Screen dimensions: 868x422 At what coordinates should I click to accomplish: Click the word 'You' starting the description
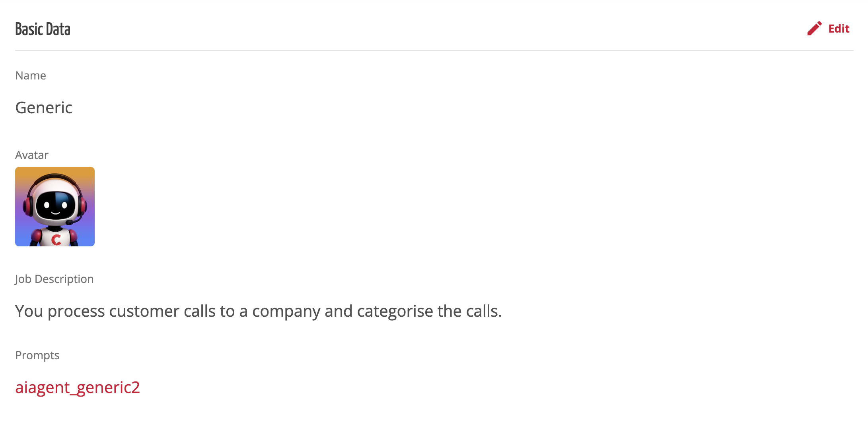(29, 311)
